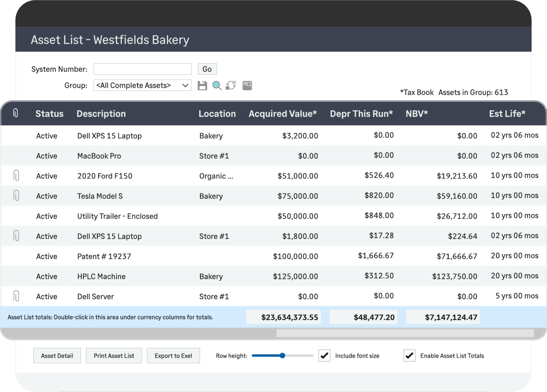The width and height of the screenshot is (547, 392).
Task: Click the image thumbnail icon
Action: tap(247, 85)
